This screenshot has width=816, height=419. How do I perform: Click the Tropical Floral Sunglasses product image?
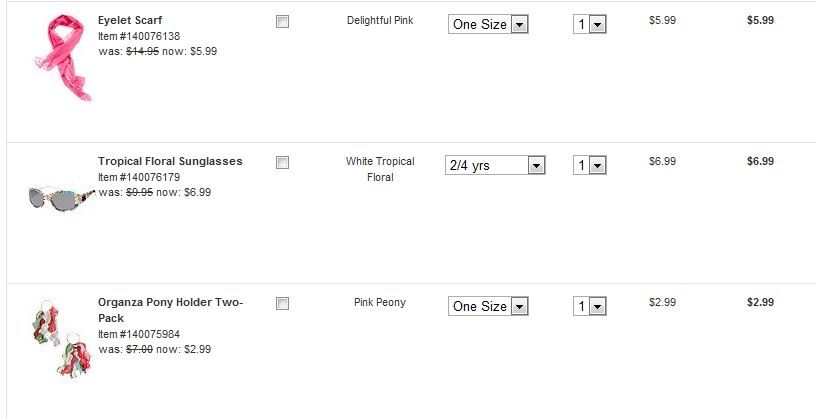[x=61, y=197]
